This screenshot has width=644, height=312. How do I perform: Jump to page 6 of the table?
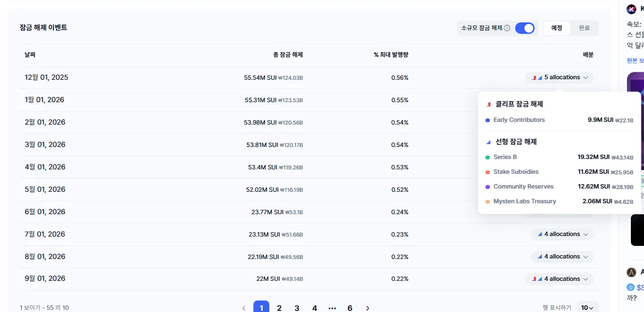(x=350, y=308)
